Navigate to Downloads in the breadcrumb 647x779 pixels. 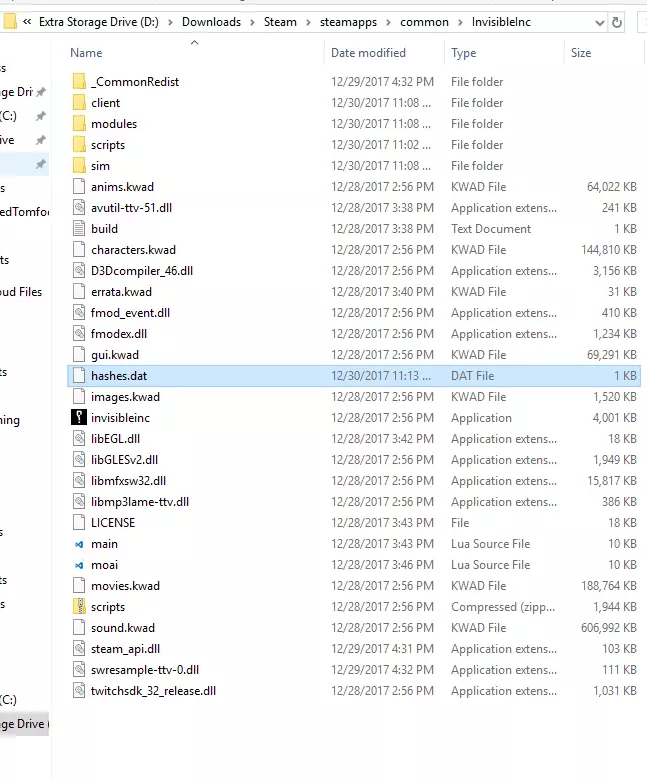(211, 22)
